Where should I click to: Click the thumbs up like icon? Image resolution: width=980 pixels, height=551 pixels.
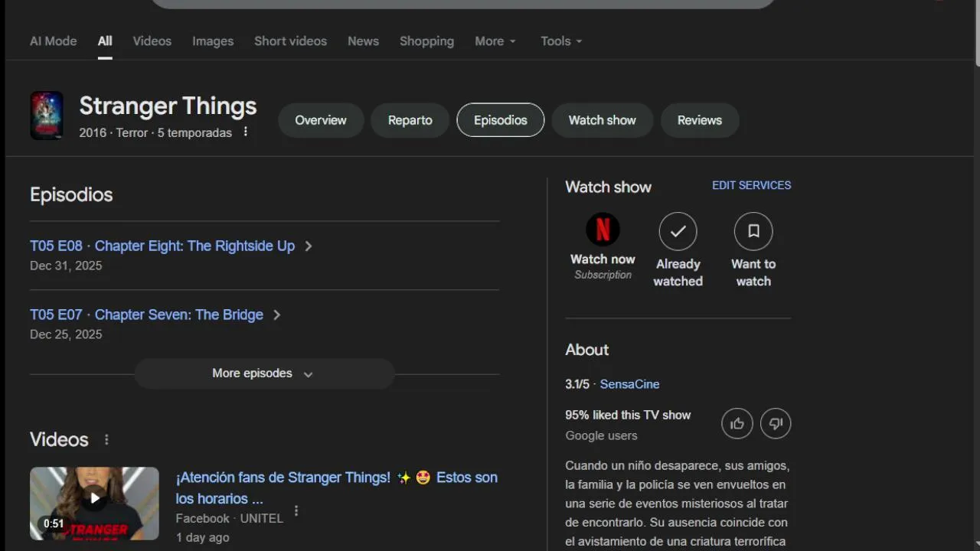(x=737, y=423)
